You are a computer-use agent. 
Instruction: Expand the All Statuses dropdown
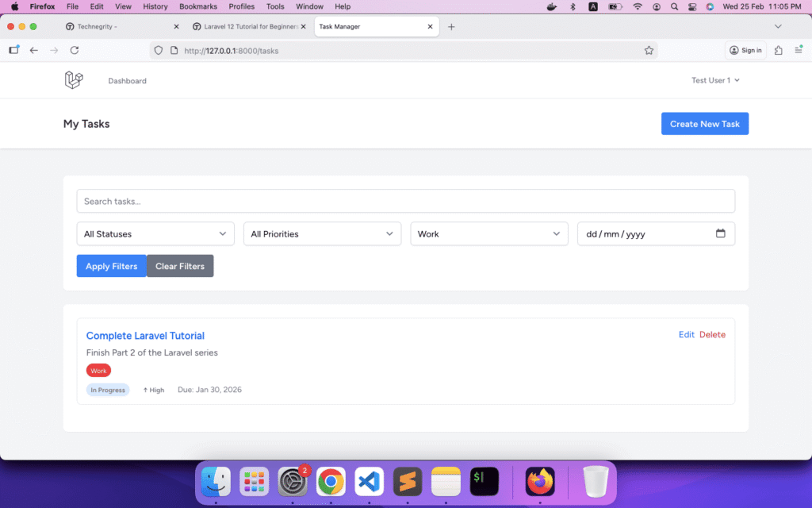[155, 234]
